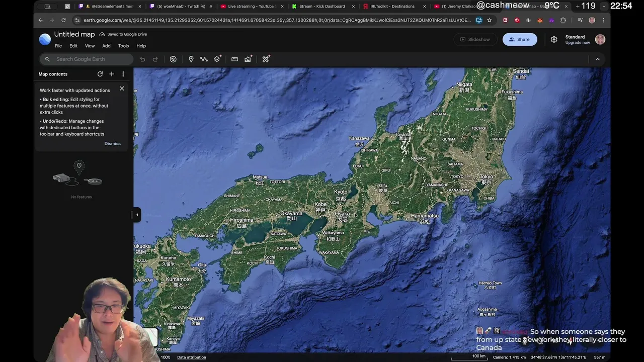Open the File menu
The image size is (644, 362).
(x=58, y=46)
